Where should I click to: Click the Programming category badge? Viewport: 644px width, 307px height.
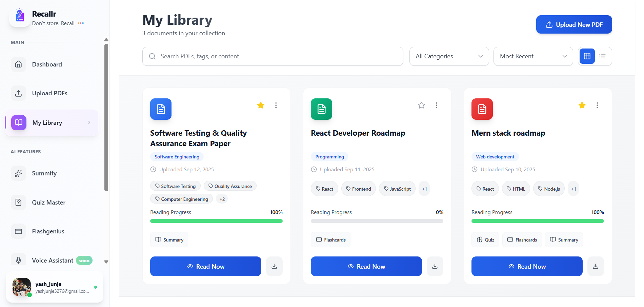pos(329,157)
